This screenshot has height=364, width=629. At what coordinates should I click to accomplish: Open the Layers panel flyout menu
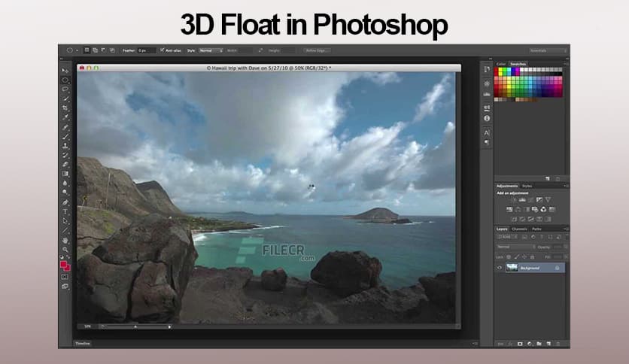[566, 229]
